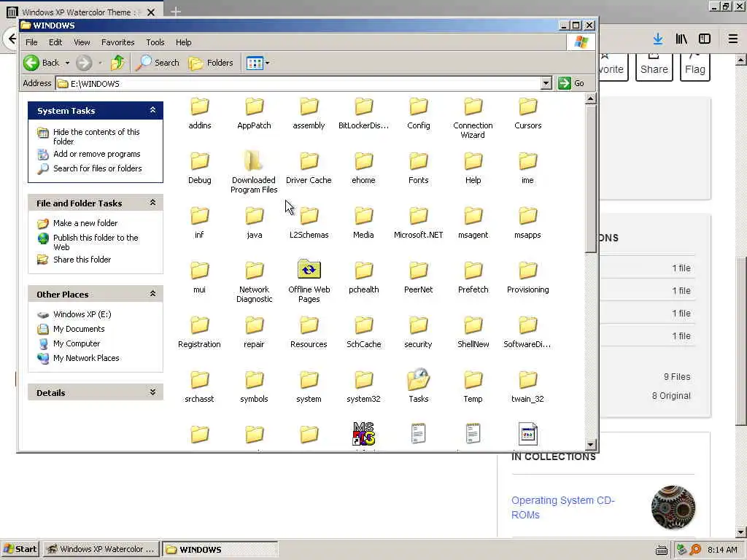The image size is (747, 560).
Task: Expand the Address bar dropdown
Action: point(546,83)
